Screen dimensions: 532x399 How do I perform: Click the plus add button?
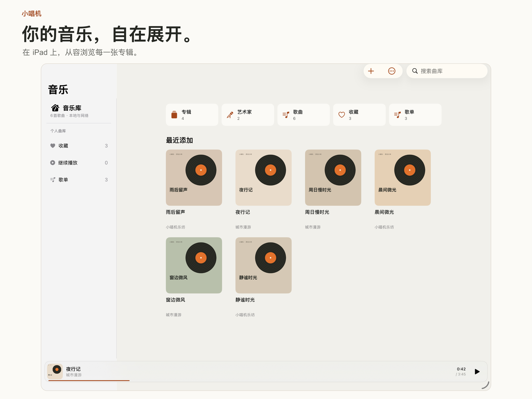pyautogui.click(x=371, y=71)
